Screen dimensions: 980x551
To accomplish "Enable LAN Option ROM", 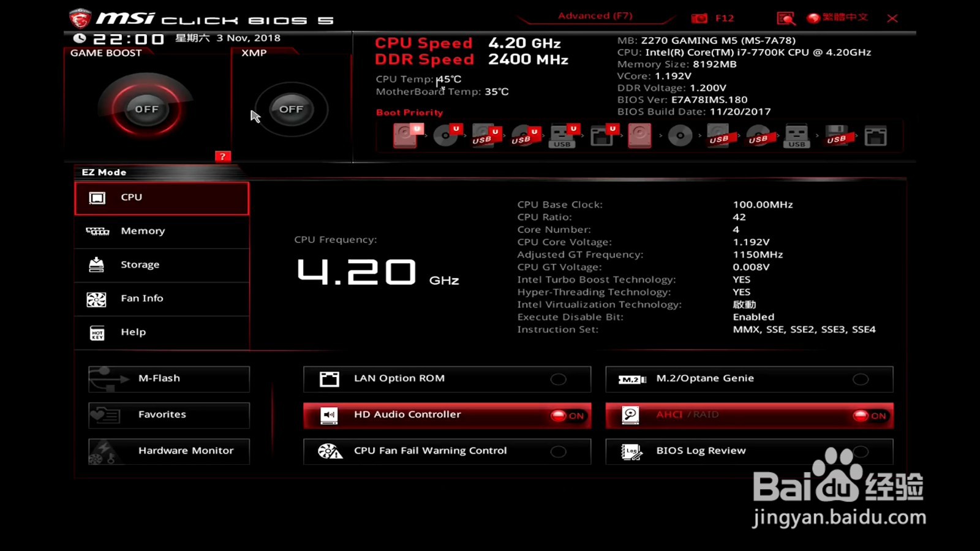I will point(447,379).
